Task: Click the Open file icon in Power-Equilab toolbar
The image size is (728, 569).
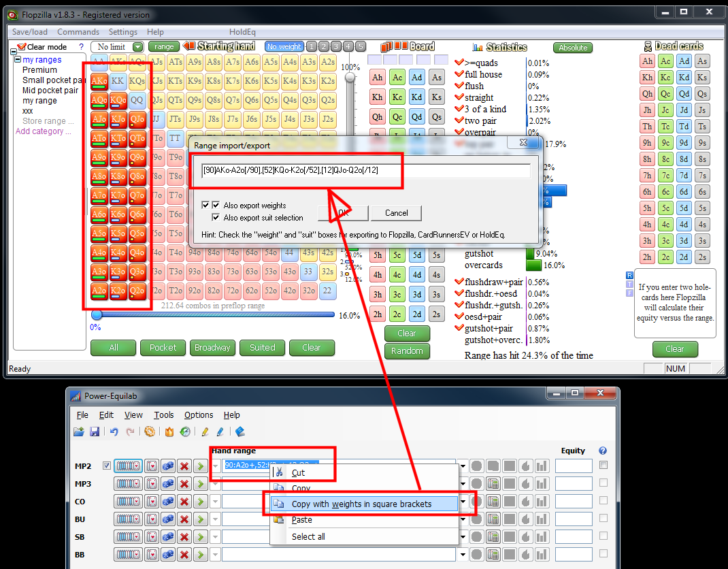Action: (79, 432)
